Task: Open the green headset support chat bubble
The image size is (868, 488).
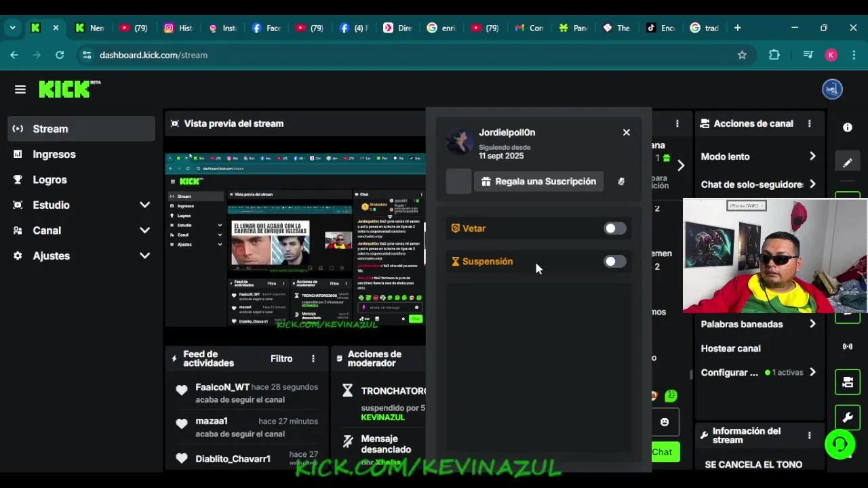Action: (840, 445)
